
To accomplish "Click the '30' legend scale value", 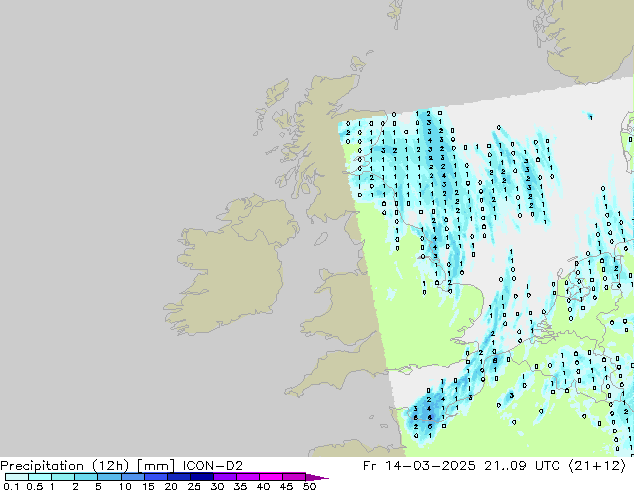I will tap(217, 486).
